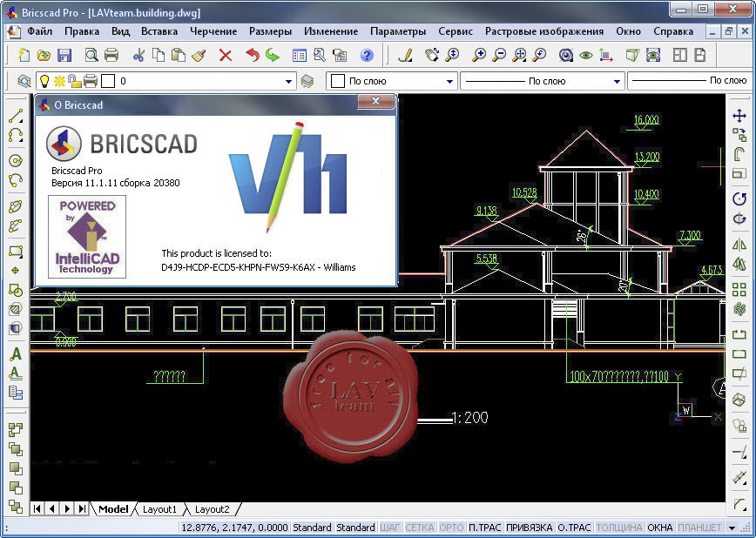The height and width of the screenshot is (538, 756).
Task: Open the Правка menu
Action: tap(82, 31)
